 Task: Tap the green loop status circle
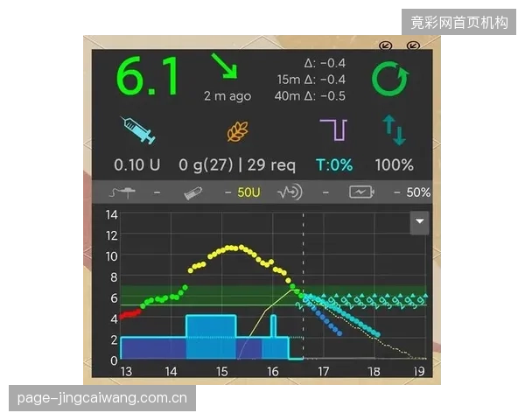[x=390, y=79]
